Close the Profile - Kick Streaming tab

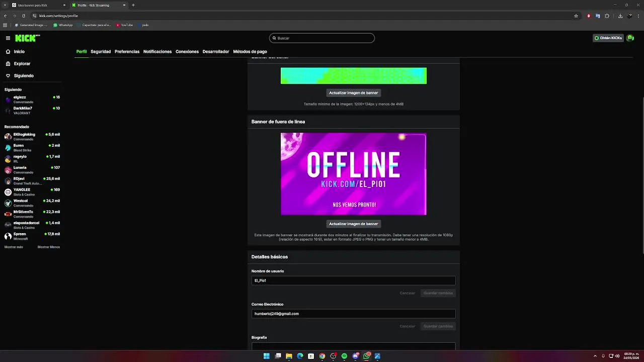pyautogui.click(x=124, y=5)
